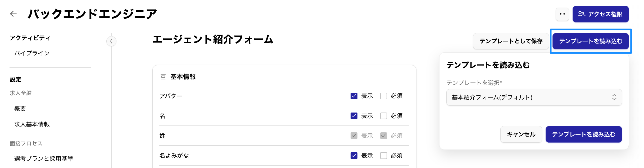Open the more options ellipsis menu

click(x=562, y=14)
